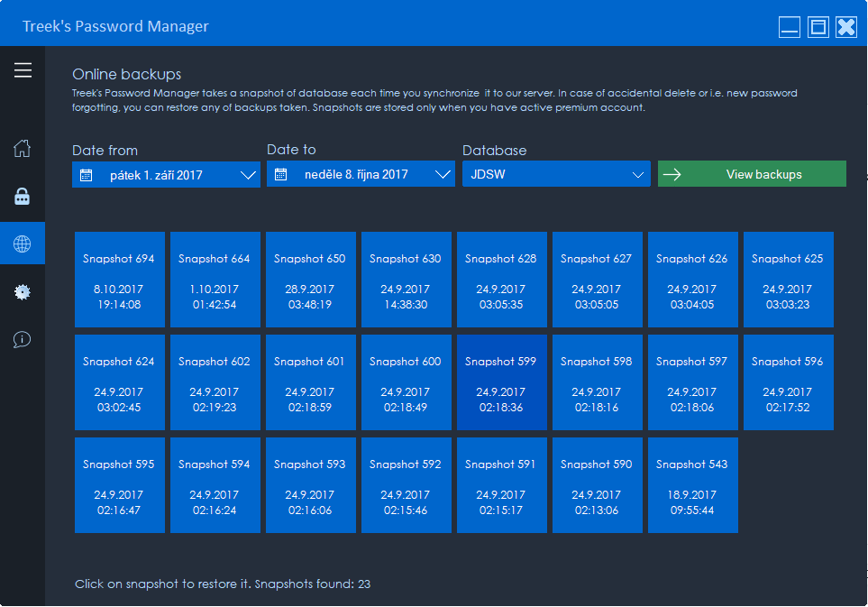Choose Snapshot 599 to restore

pos(502,382)
